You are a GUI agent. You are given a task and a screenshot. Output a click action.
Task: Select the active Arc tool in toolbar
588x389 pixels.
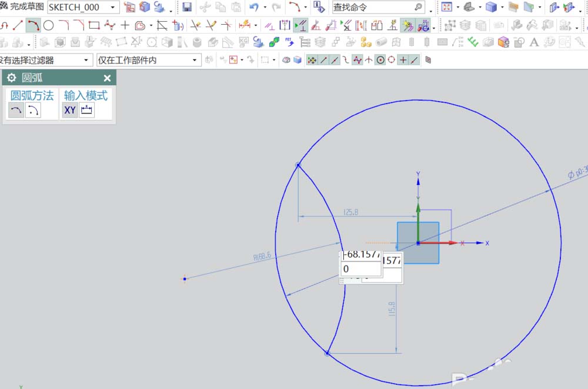tap(33, 25)
